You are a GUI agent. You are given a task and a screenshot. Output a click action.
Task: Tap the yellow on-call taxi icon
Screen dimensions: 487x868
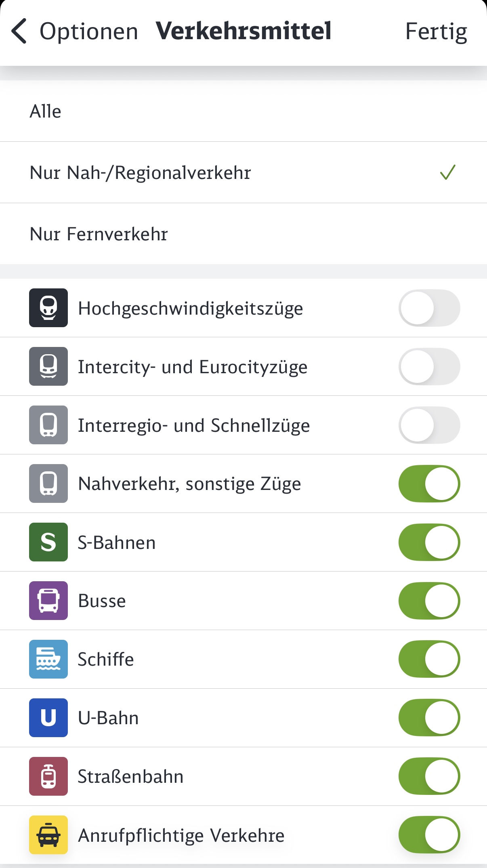coord(48,835)
